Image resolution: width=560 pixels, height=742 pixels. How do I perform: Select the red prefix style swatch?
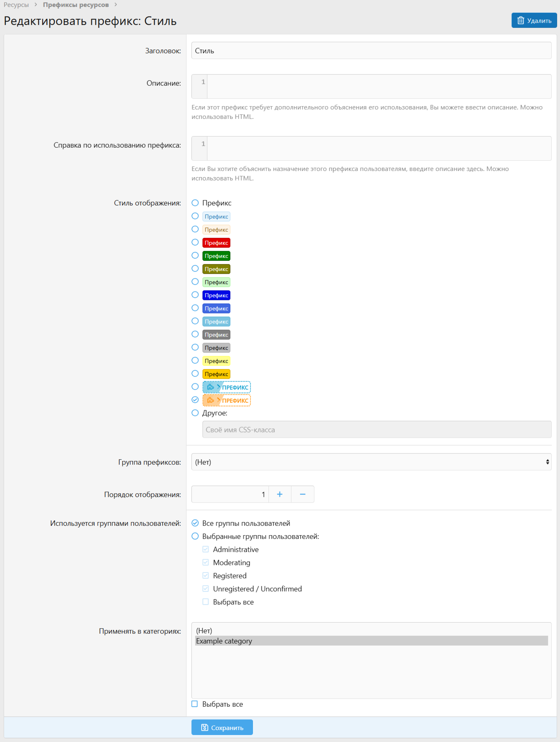click(216, 243)
